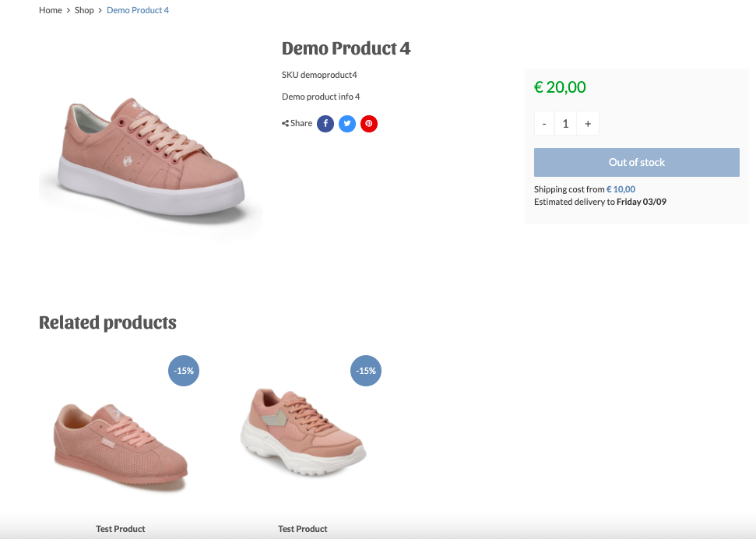The width and height of the screenshot is (756, 539).
Task: Click the share arrow icon
Action: [x=286, y=123]
